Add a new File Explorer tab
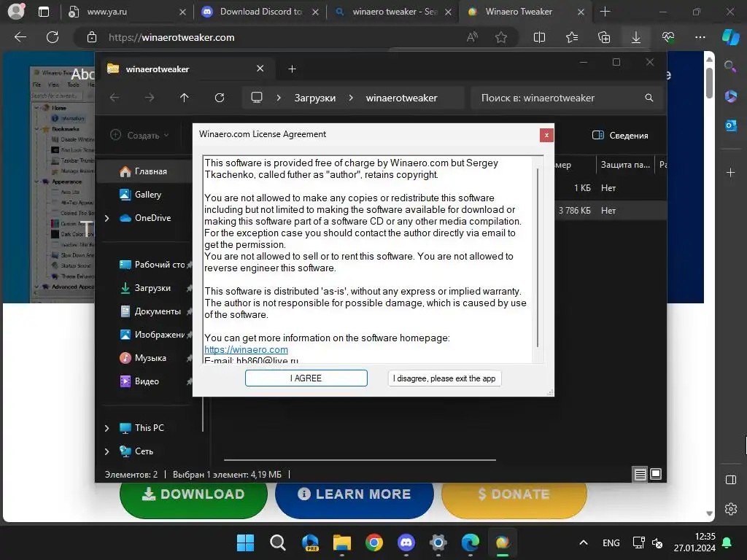 click(292, 69)
